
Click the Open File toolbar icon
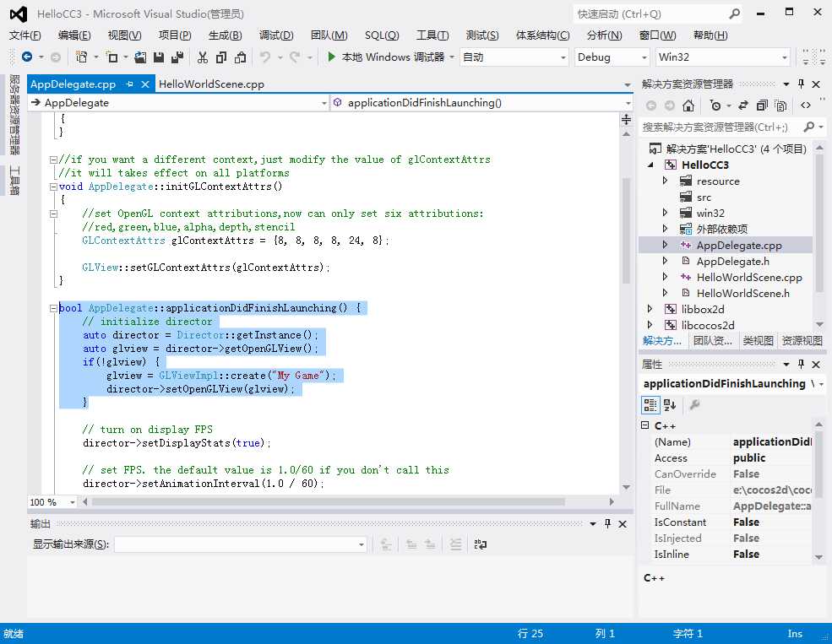140,57
